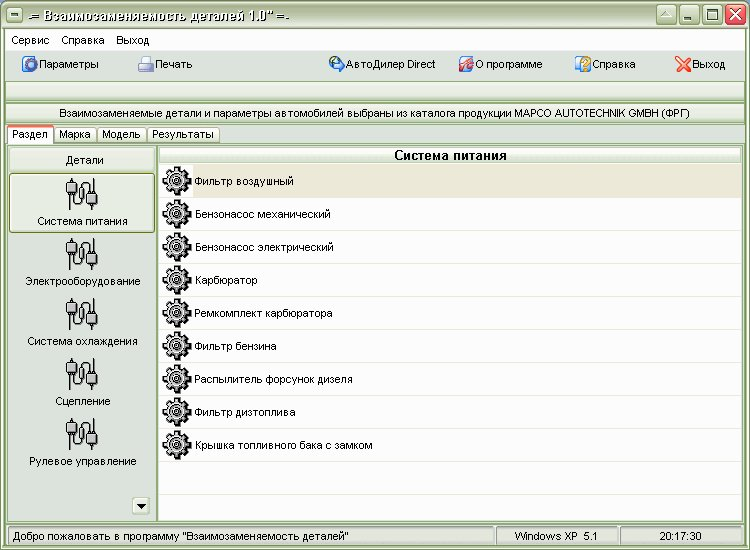750x550 pixels.
Task: Launch АвтоДилер Direct from toolbar
Action: point(337,64)
